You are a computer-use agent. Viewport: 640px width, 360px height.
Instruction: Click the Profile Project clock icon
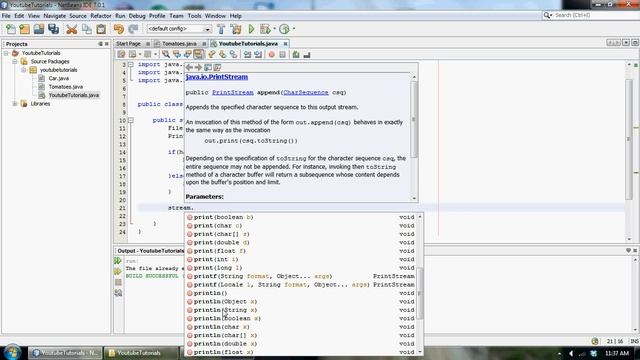pos(284,29)
